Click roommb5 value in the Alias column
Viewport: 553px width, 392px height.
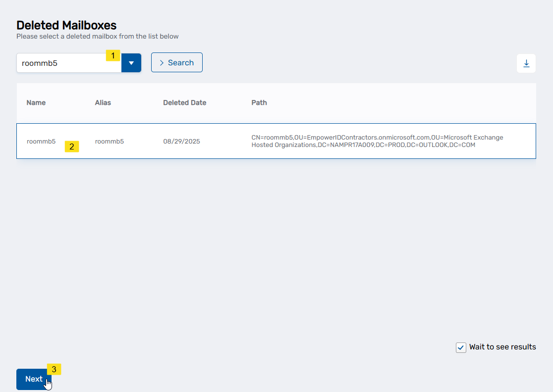point(110,142)
